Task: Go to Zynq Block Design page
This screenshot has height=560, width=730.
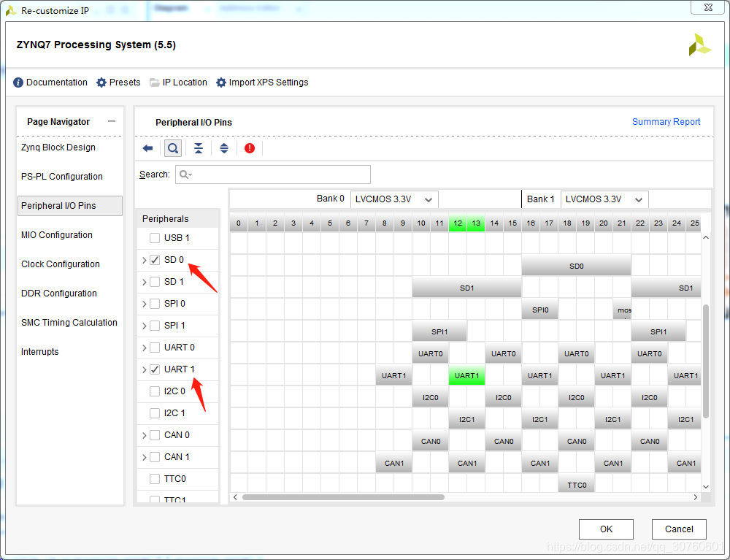Action: [58, 147]
